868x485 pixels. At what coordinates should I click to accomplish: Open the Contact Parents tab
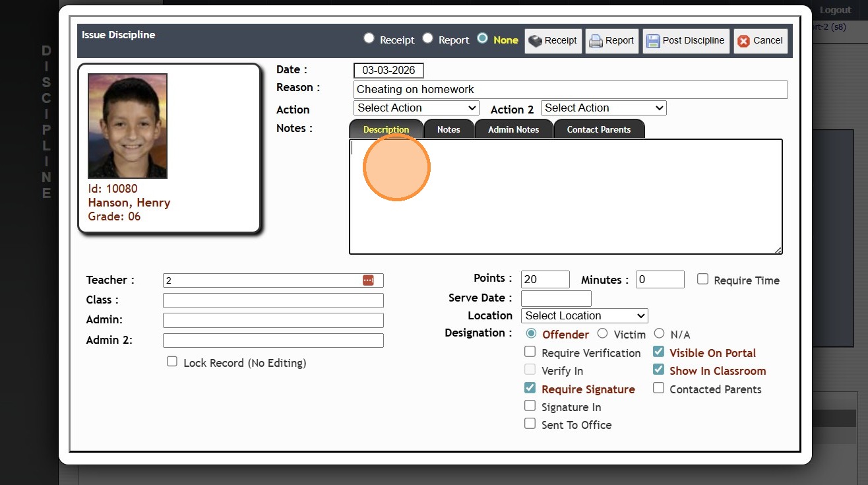[598, 129]
